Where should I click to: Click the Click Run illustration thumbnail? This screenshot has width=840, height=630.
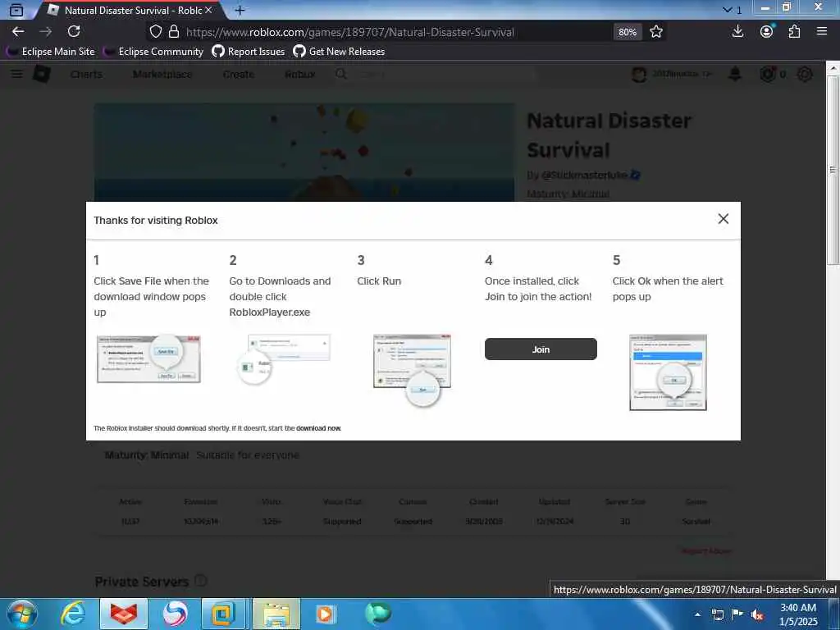point(412,370)
